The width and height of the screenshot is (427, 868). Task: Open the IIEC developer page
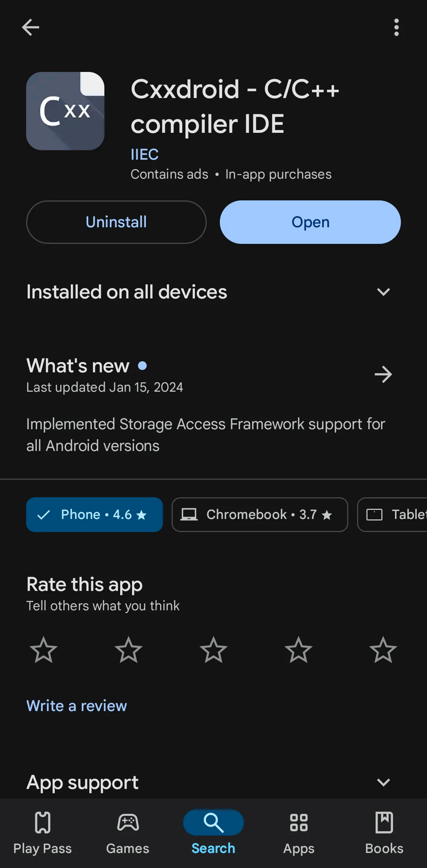144,155
